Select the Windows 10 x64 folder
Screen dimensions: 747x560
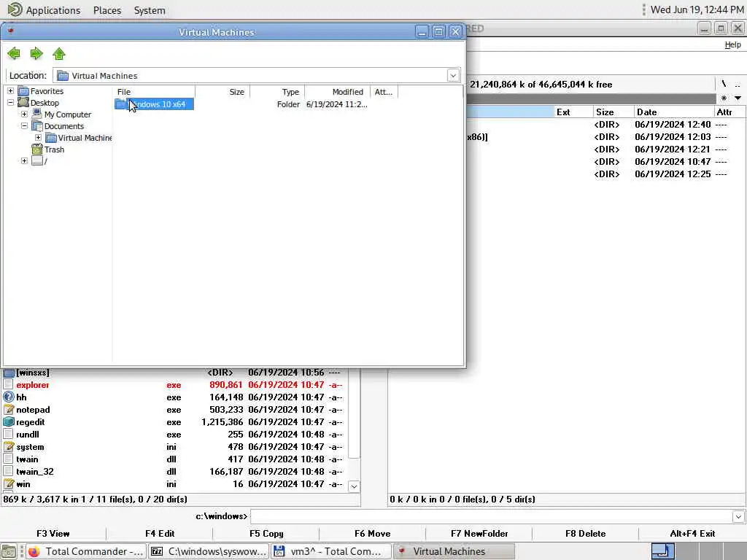(154, 104)
